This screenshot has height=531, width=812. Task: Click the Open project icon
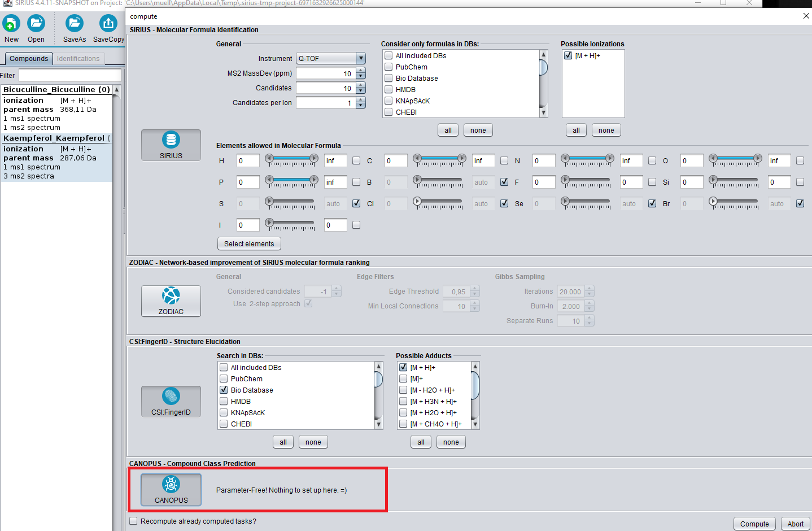click(36, 24)
